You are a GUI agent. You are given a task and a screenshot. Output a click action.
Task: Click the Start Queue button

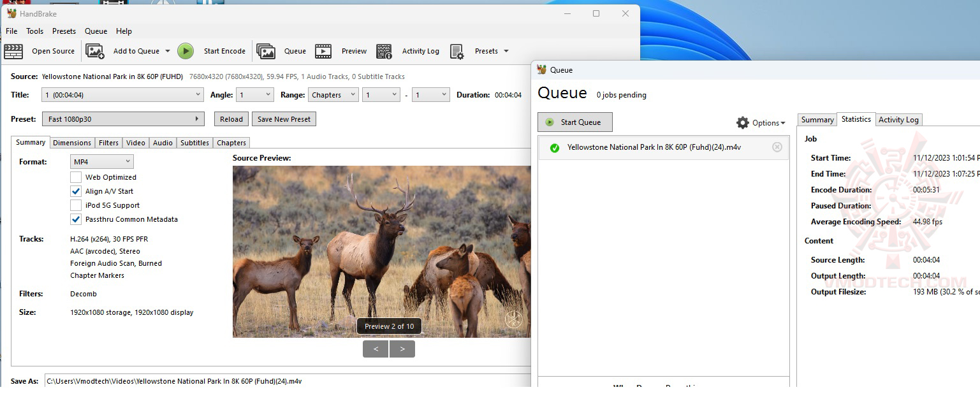pos(575,122)
